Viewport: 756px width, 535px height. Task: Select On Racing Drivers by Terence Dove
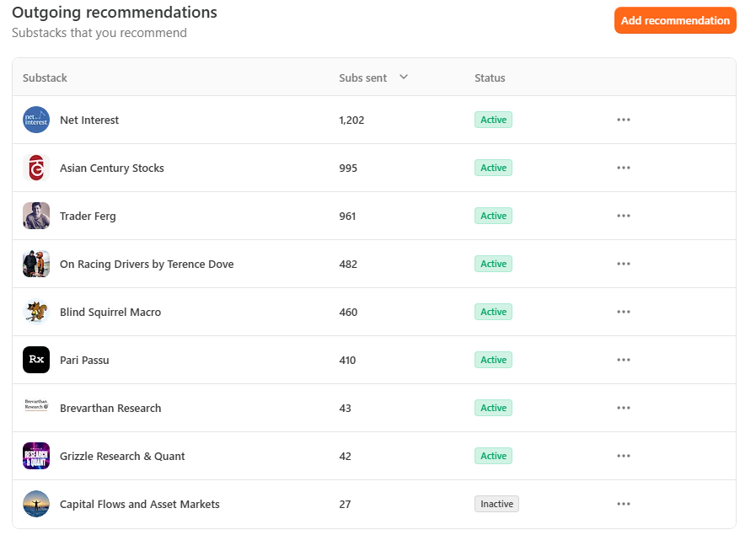[147, 264]
